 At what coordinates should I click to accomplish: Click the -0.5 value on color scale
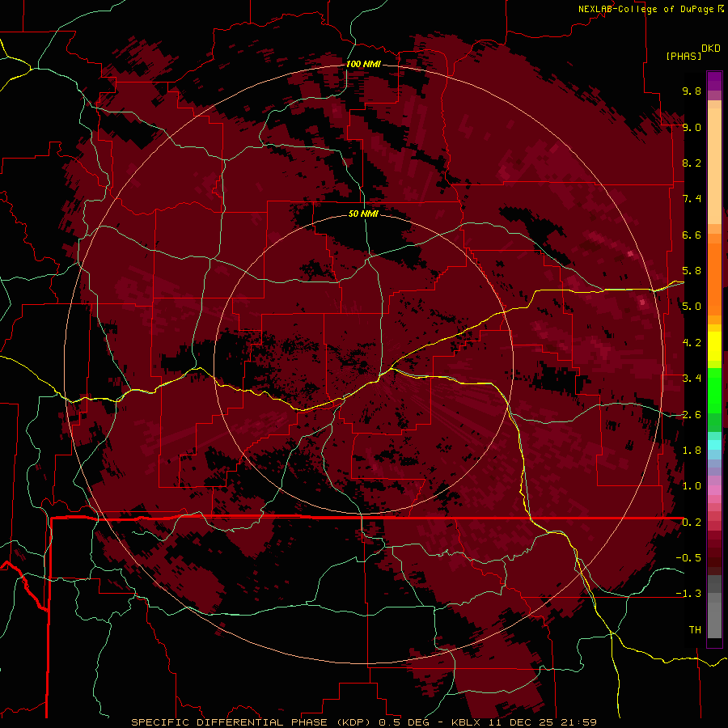[x=688, y=558]
